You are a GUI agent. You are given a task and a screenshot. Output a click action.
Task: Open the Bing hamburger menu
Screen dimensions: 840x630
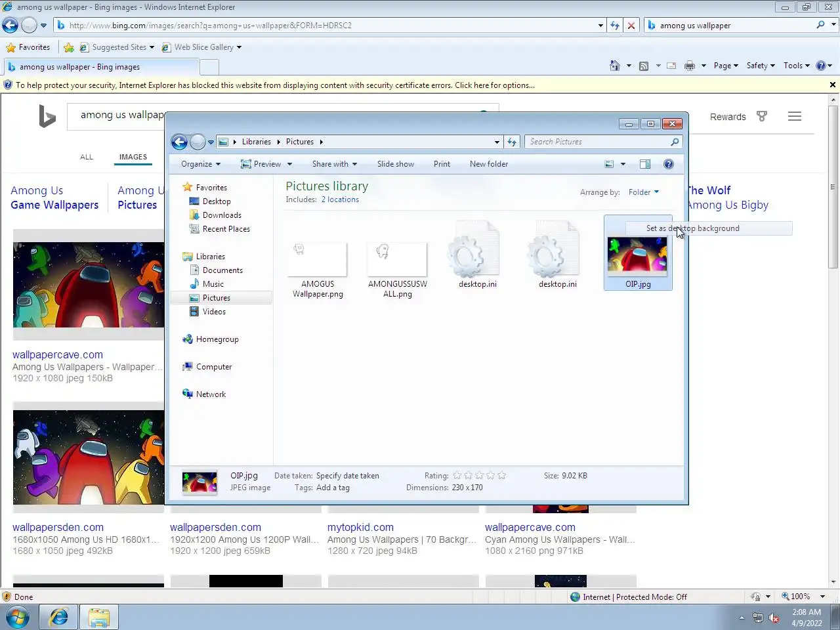coord(795,116)
